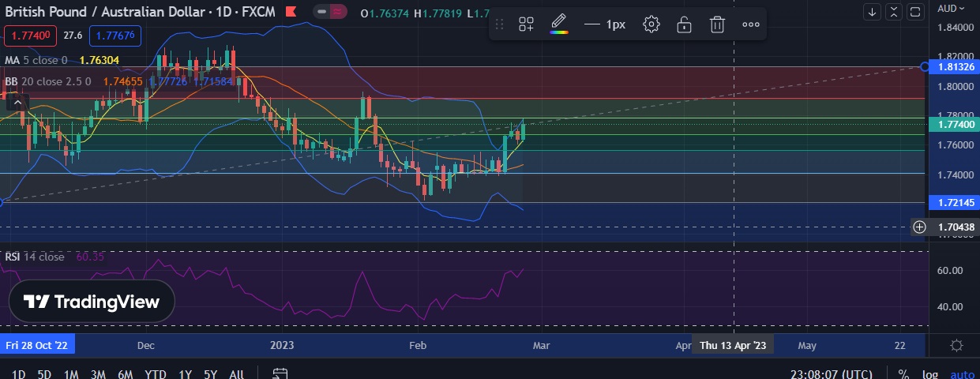Click the blue buy price 1.77676 button
980x379 pixels.
(115, 36)
